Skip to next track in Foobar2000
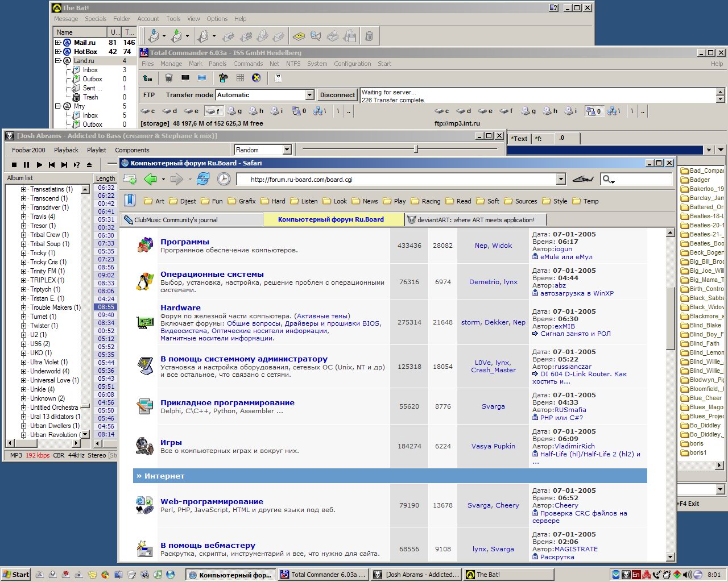The image size is (728, 582). (64, 165)
